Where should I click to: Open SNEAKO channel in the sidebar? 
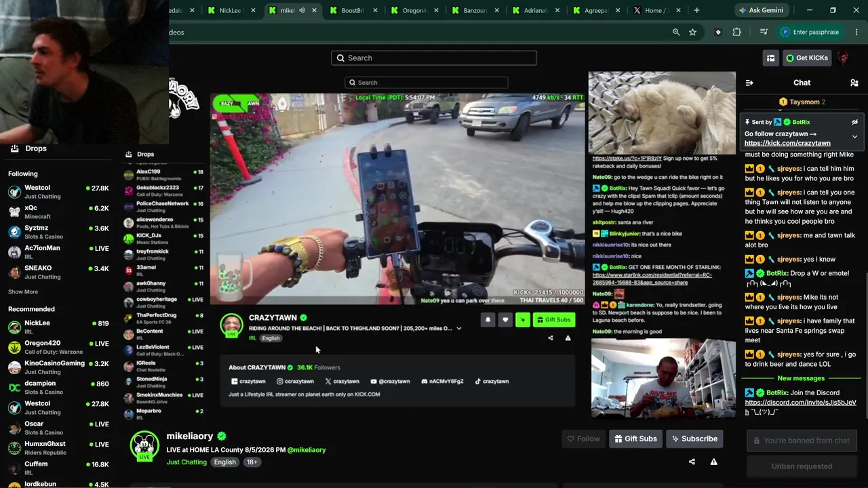pyautogui.click(x=59, y=272)
